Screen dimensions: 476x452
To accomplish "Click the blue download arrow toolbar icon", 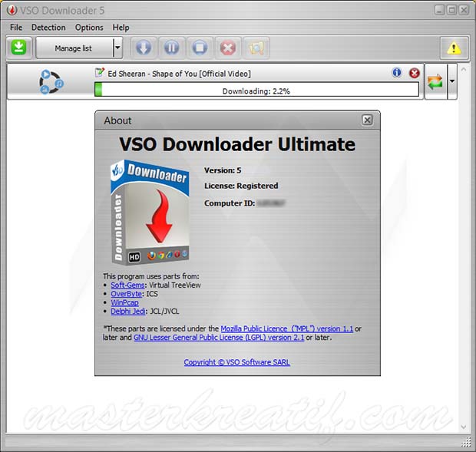I will pyautogui.click(x=144, y=48).
